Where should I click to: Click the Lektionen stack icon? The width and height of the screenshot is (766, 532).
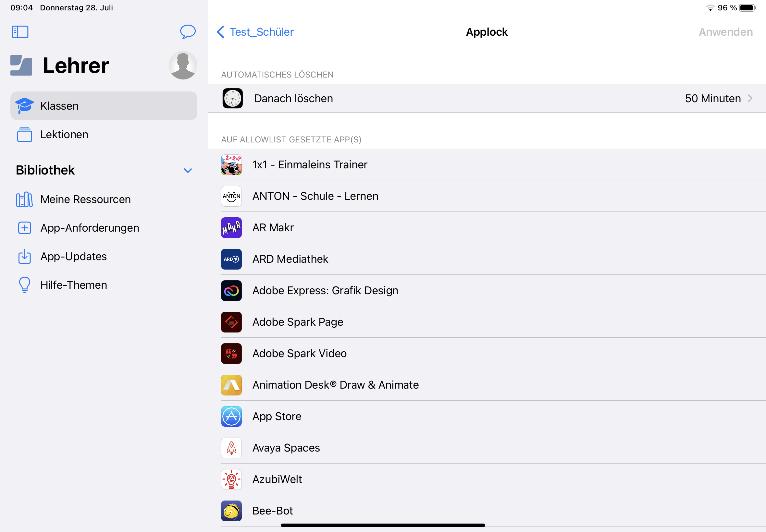coord(24,134)
